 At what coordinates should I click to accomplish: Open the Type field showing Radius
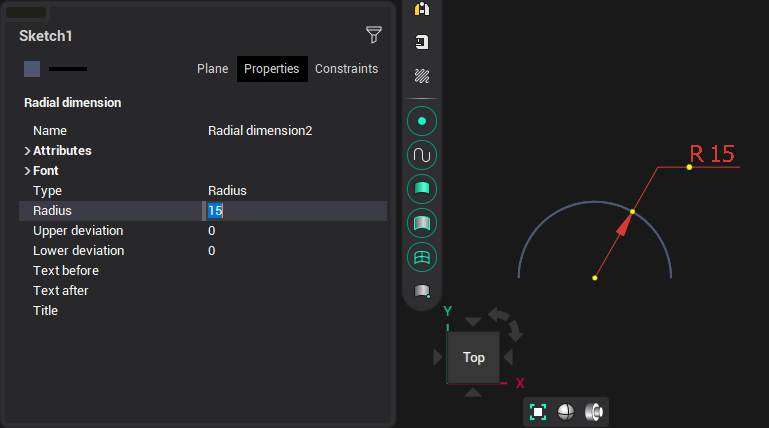coord(227,190)
